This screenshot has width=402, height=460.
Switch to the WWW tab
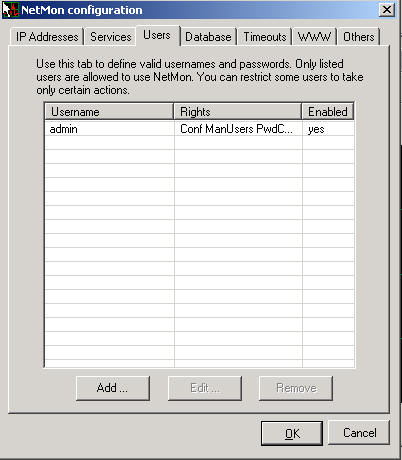coord(314,37)
